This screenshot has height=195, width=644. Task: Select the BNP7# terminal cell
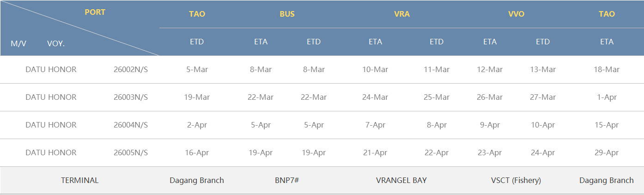click(x=287, y=180)
